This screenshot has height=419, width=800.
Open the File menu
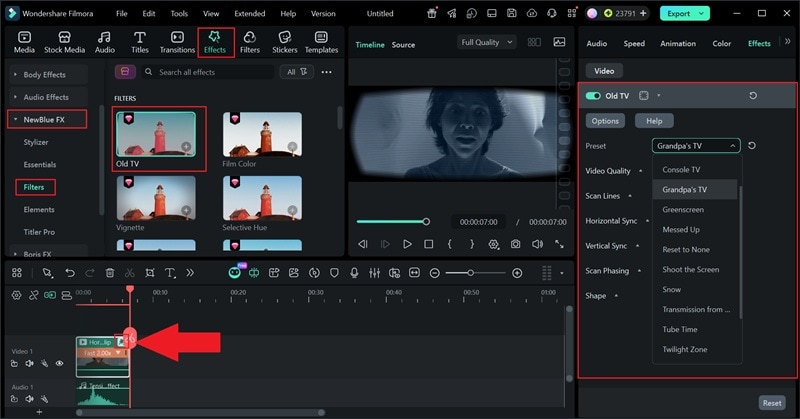pos(121,14)
